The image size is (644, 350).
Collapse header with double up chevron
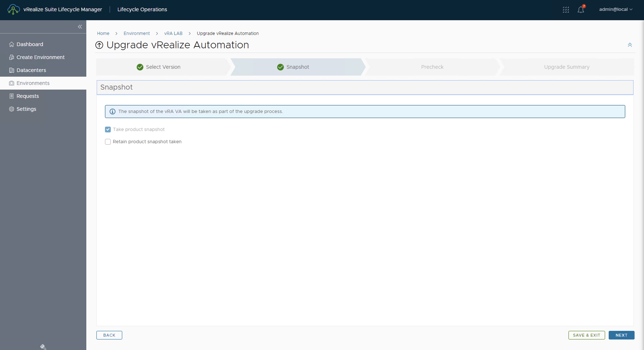click(629, 45)
